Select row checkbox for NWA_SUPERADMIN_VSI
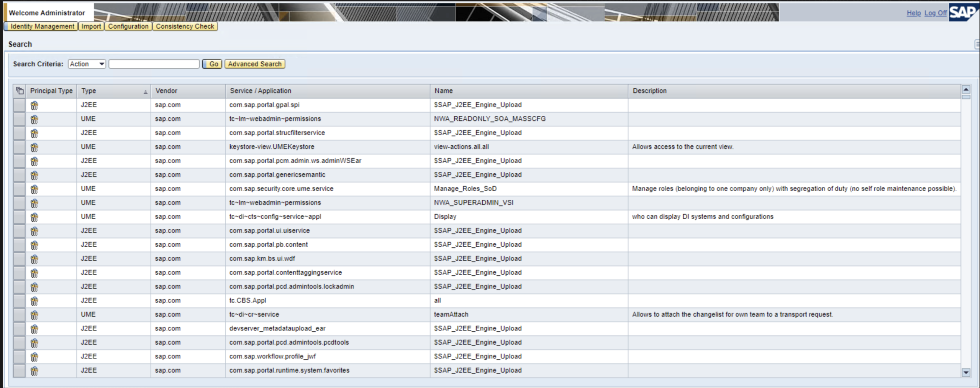980x388 pixels. click(19, 203)
